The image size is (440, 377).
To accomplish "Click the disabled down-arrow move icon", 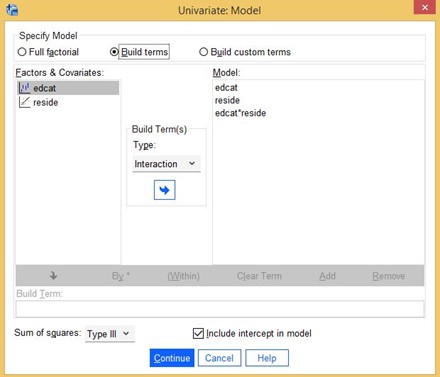I will (x=53, y=276).
